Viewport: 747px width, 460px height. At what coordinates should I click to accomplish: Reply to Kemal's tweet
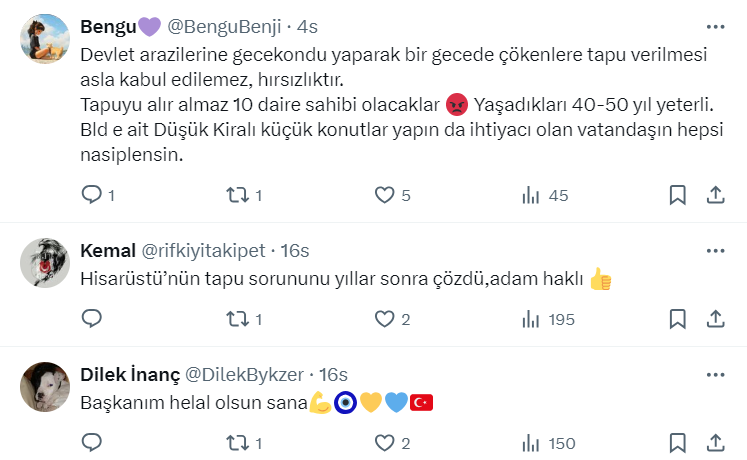[x=92, y=319]
